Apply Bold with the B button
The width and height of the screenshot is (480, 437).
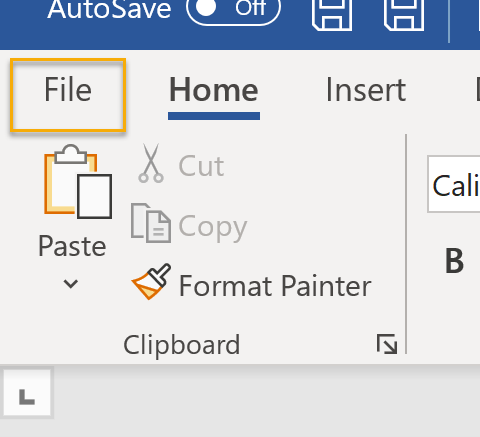[x=454, y=261]
